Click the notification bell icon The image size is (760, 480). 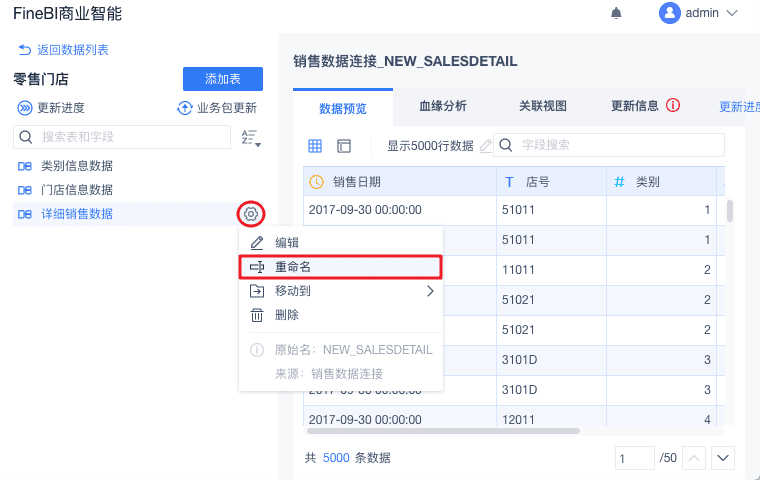coord(616,13)
